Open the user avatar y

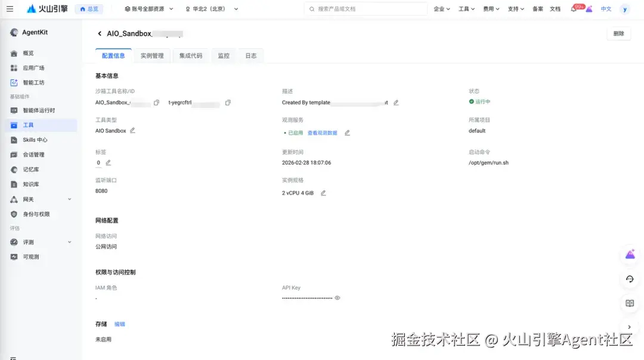pyautogui.click(x=625, y=9)
